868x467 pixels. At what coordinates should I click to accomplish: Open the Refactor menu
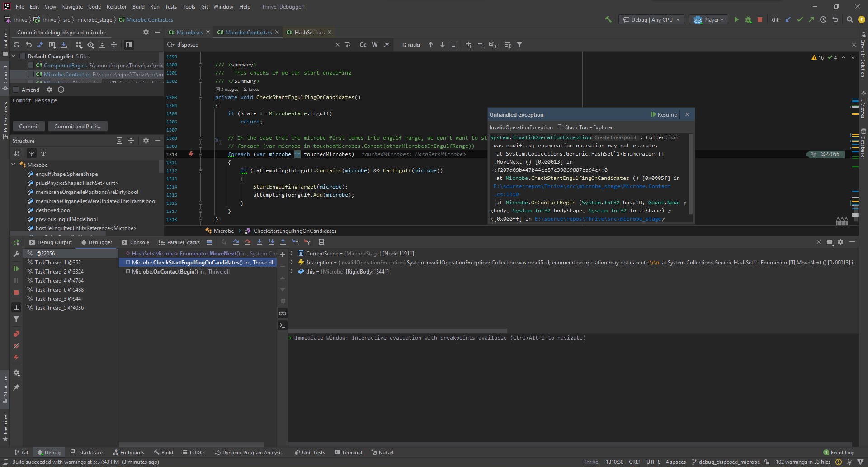coord(116,7)
